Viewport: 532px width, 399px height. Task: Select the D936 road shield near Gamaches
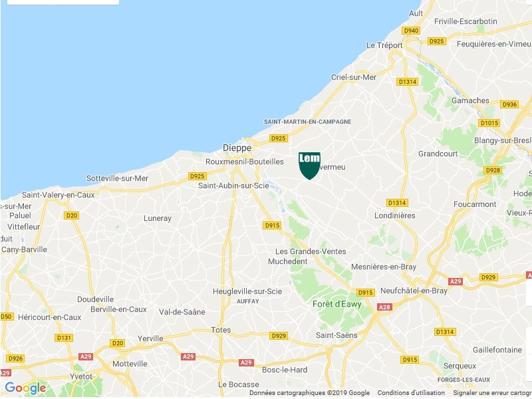pos(509,104)
